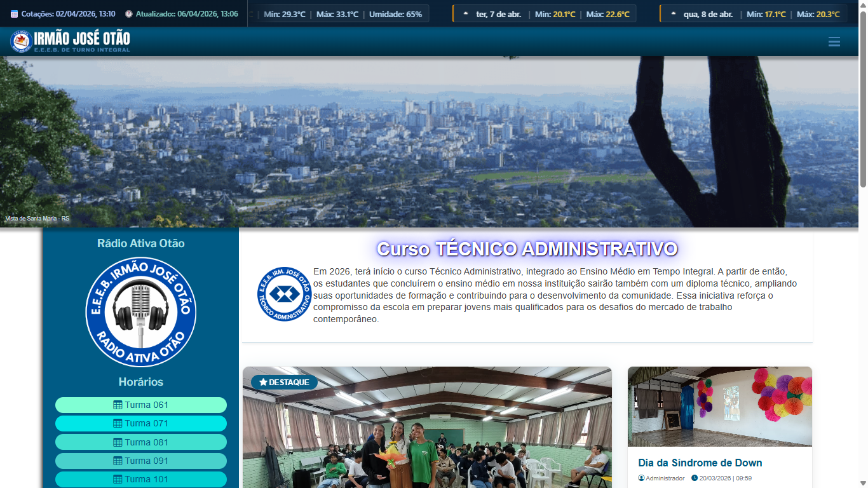Select the Turma 101 schedule button
Image resolution: width=868 pixels, height=488 pixels.
point(140,478)
